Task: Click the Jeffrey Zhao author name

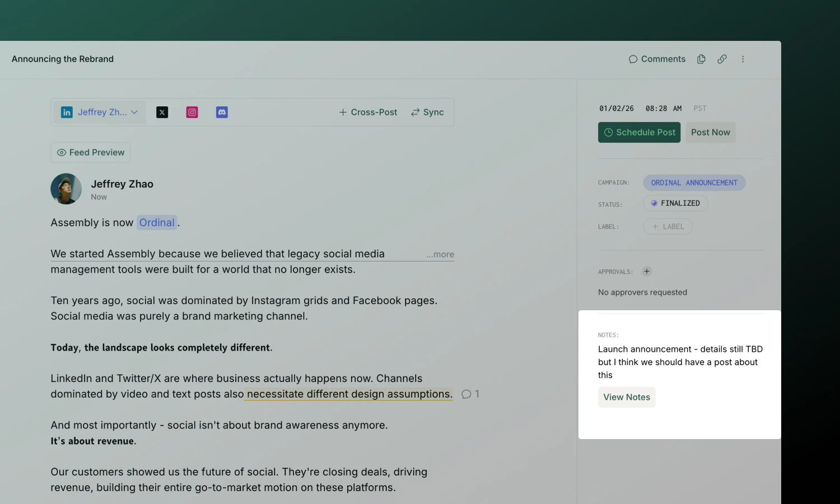Action: click(122, 184)
